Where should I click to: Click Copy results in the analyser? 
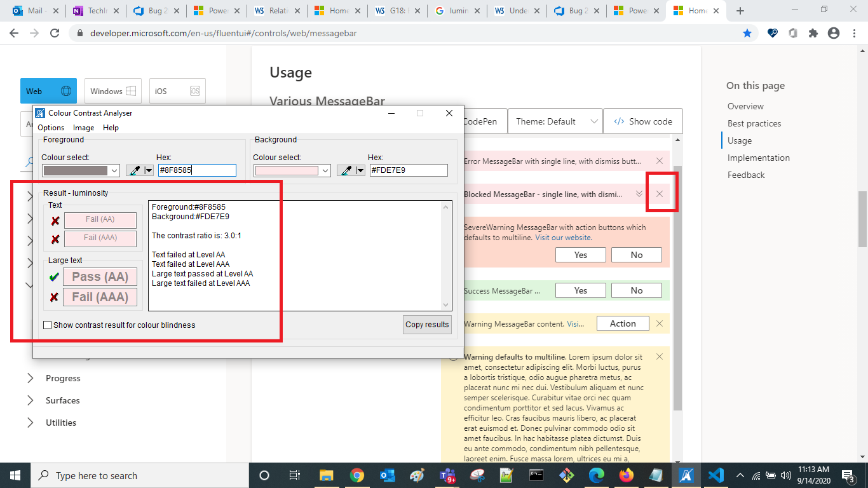(426, 325)
